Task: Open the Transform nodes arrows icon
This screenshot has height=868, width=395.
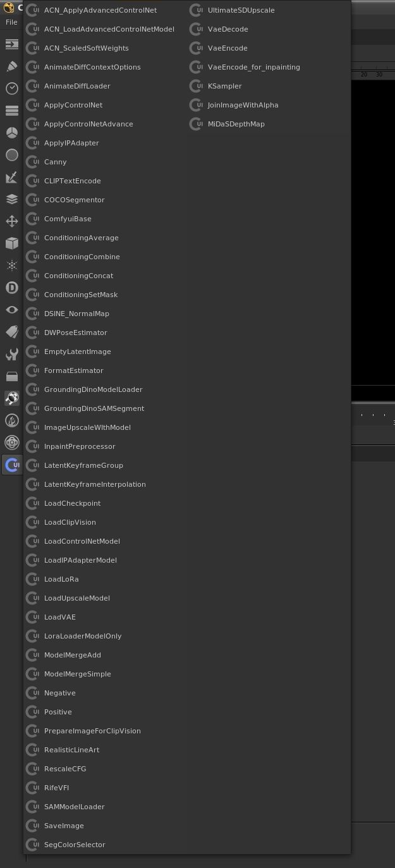Action: coord(11,221)
